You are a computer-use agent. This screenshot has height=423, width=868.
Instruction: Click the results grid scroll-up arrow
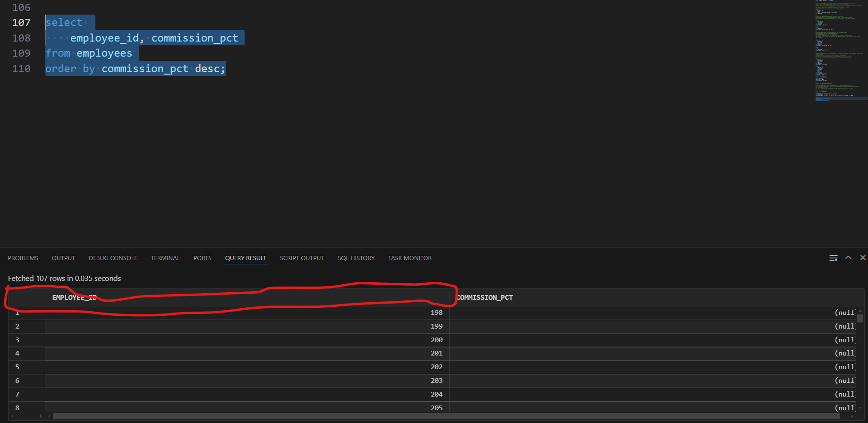(x=860, y=311)
